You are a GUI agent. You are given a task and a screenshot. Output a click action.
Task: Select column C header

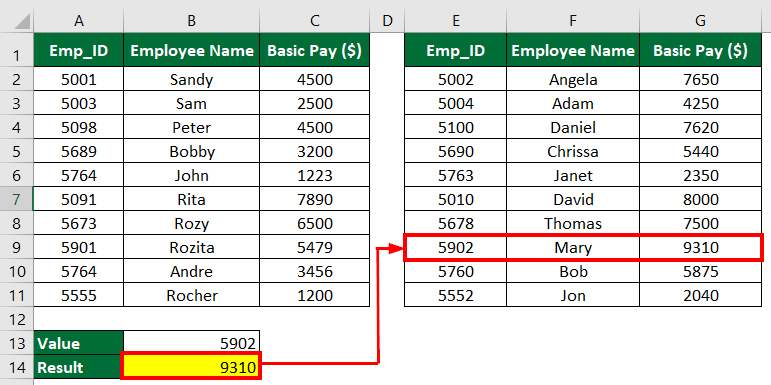pyautogui.click(x=315, y=21)
